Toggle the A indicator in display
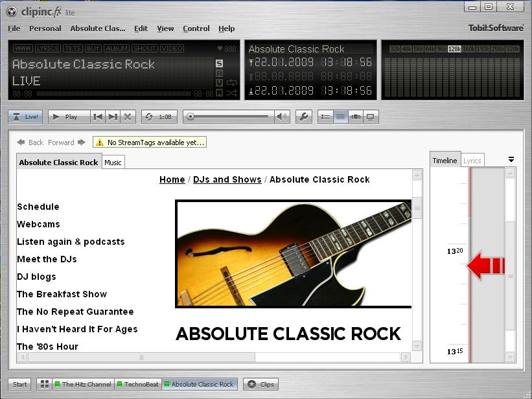This screenshot has height=399, width=532. pos(219,73)
